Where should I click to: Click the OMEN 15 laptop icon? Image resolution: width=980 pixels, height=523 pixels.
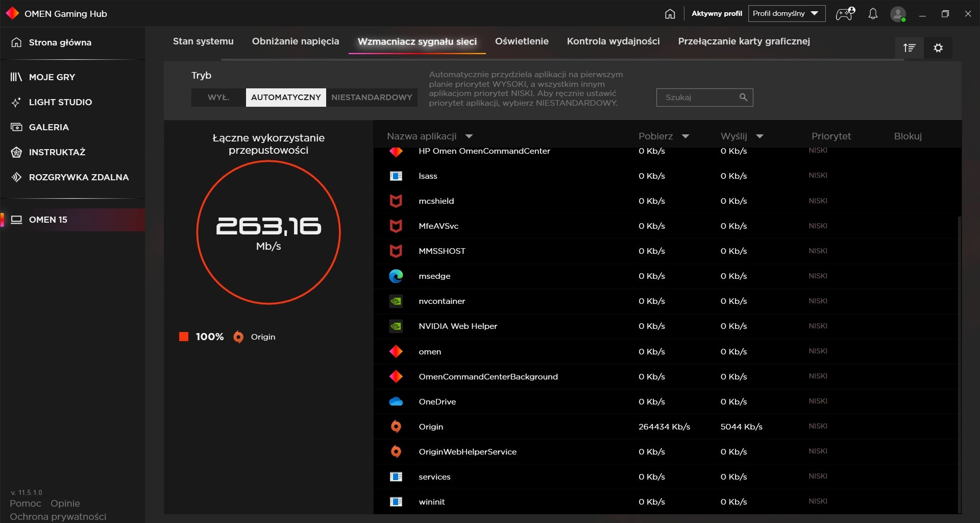16,220
